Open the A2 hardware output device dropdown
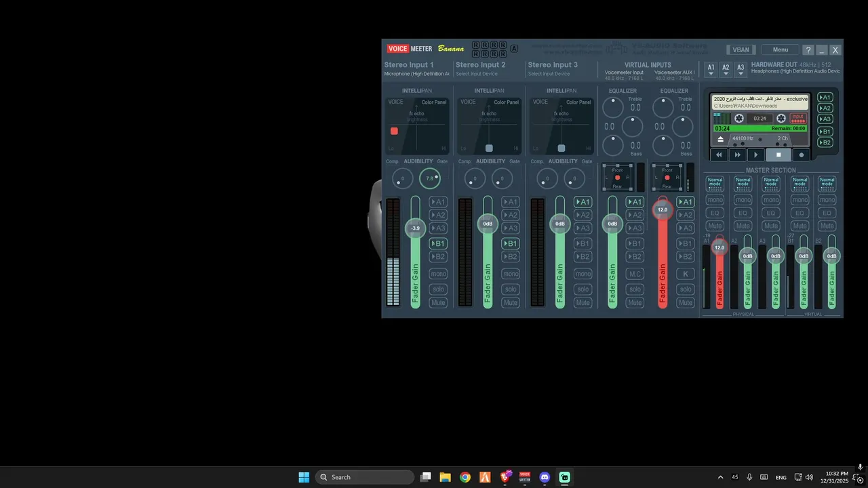Screen dimensions: 868x488 [x=726, y=69]
